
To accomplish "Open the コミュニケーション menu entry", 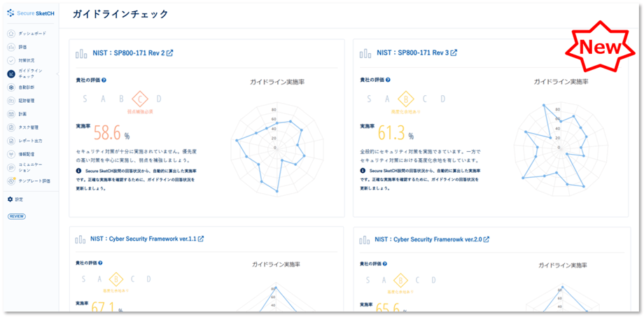I will (24, 167).
